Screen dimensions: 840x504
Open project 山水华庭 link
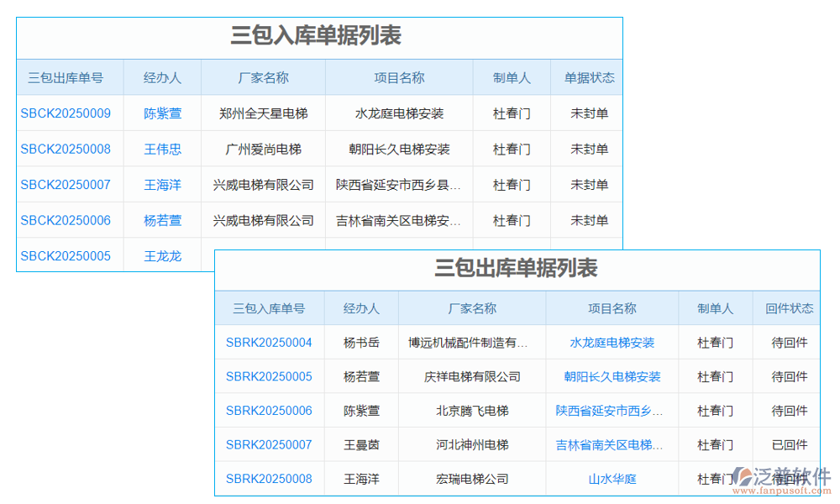click(611, 479)
